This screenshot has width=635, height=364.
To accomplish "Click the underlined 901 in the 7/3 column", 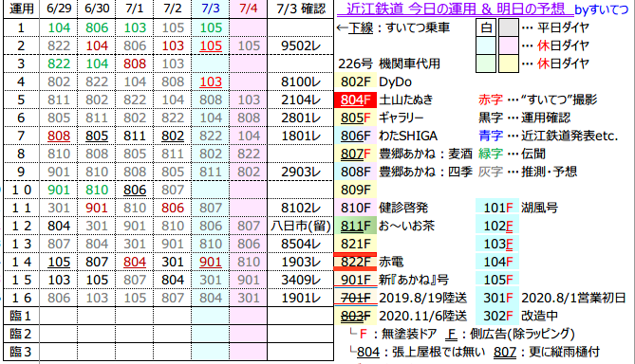I will point(211,262).
